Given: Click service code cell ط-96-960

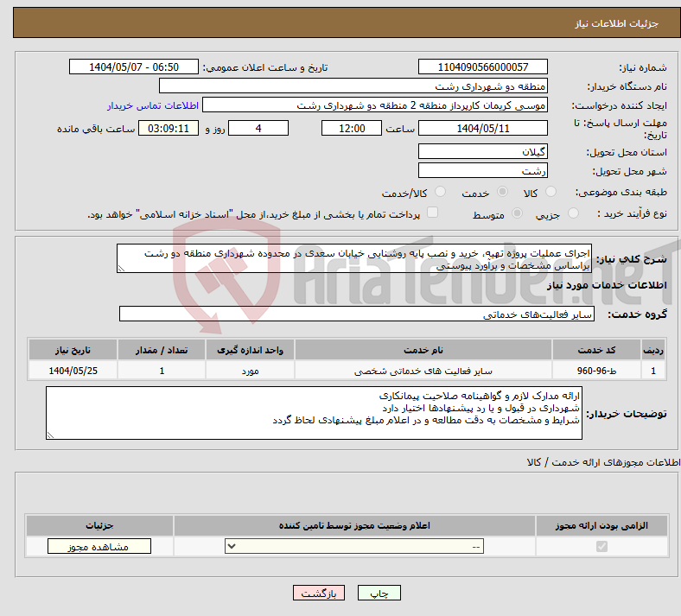Looking at the screenshot, I should [597, 371].
